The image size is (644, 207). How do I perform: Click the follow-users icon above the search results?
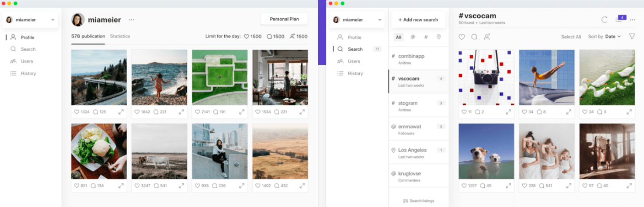(487, 37)
